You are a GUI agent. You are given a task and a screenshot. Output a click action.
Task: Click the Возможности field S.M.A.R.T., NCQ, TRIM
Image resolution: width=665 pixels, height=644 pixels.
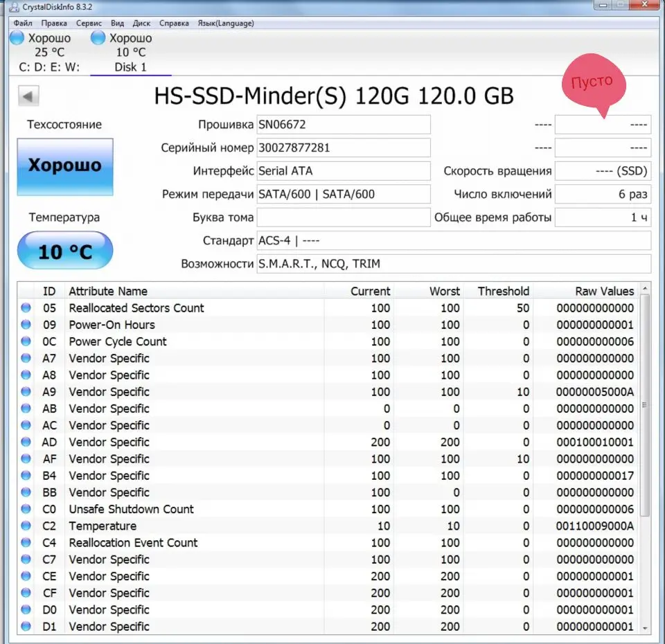[453, 264]
